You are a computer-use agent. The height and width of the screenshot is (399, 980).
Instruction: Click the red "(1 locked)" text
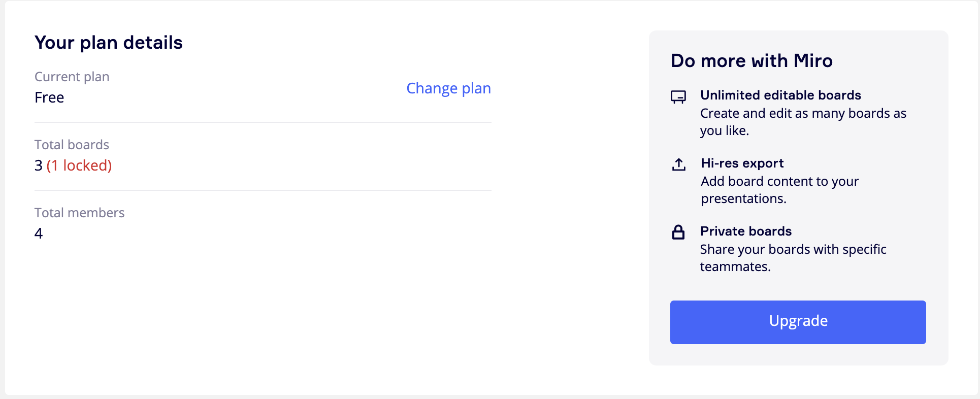point(79,165)
